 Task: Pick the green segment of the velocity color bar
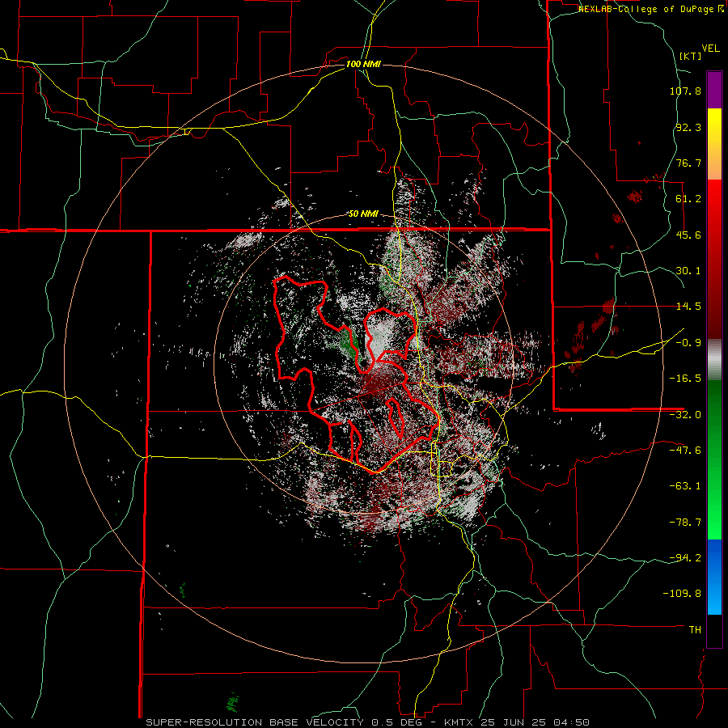[x=714, y=459]
